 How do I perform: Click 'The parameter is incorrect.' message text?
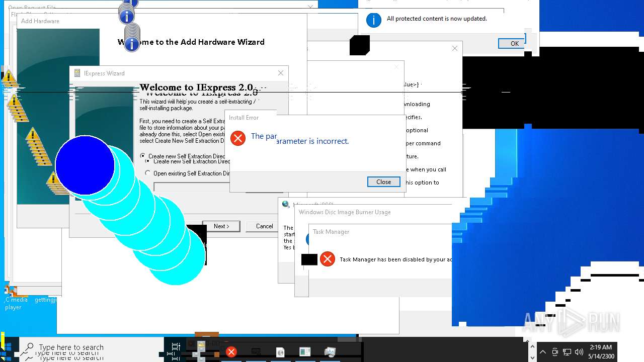pyautogui.click(x=300, y=139)
